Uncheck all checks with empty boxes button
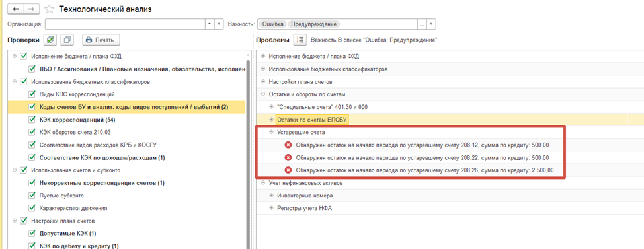This screenshot has height=249, width=644. 67,40
